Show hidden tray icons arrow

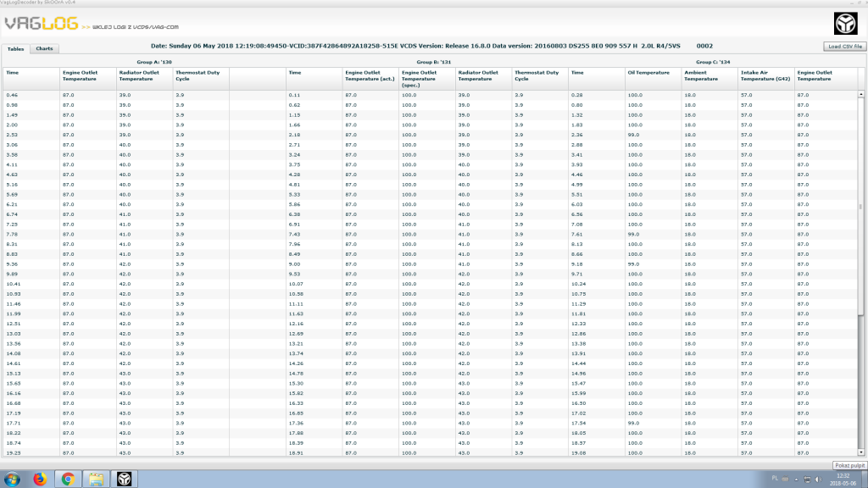(796, 480)
